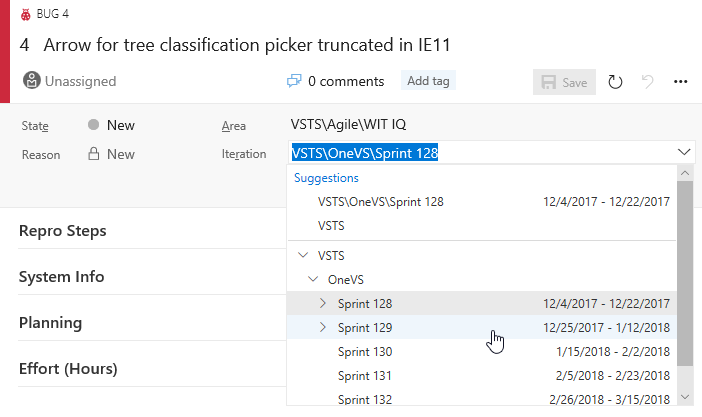Collapse the OneVS tree node
This screenshot has height=417, width=702.
(x=313, y=279)
